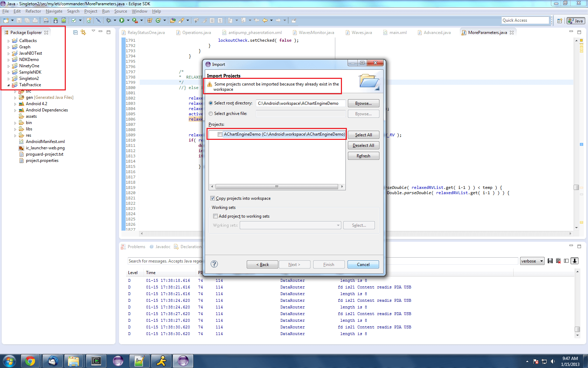This screenshot has height=368, width=588.
Task: Open the Run button dropdown arrow
Action: click(128, 20)
